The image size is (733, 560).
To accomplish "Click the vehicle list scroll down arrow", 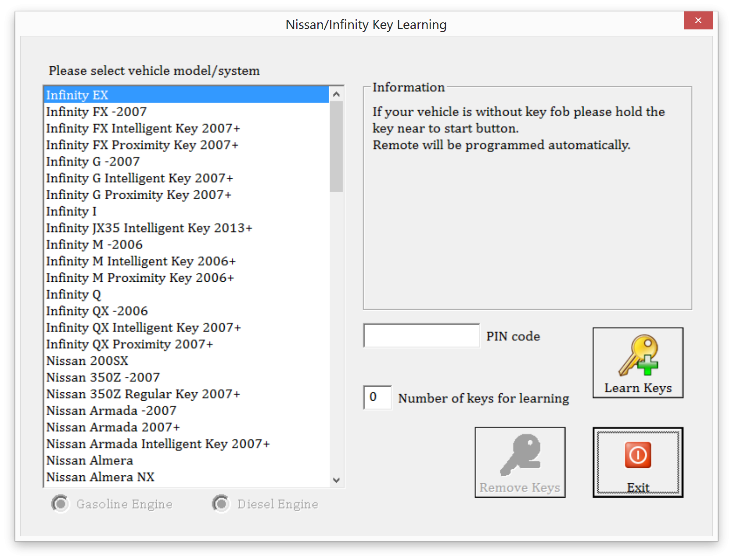I will [x=336, y=480].
